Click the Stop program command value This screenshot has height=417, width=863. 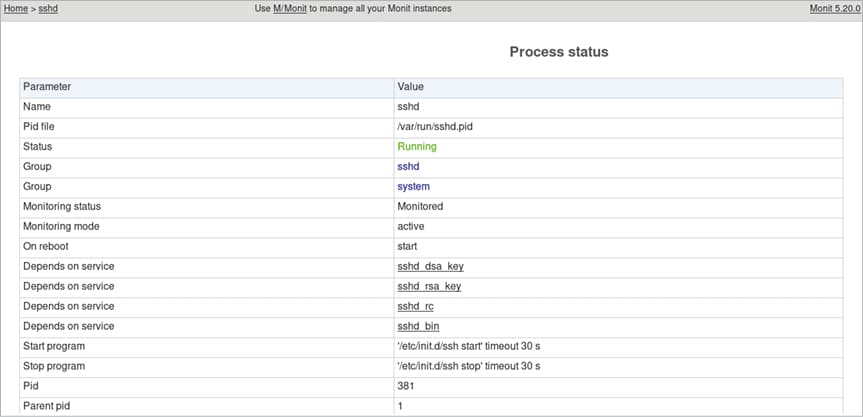pos(468,366)
